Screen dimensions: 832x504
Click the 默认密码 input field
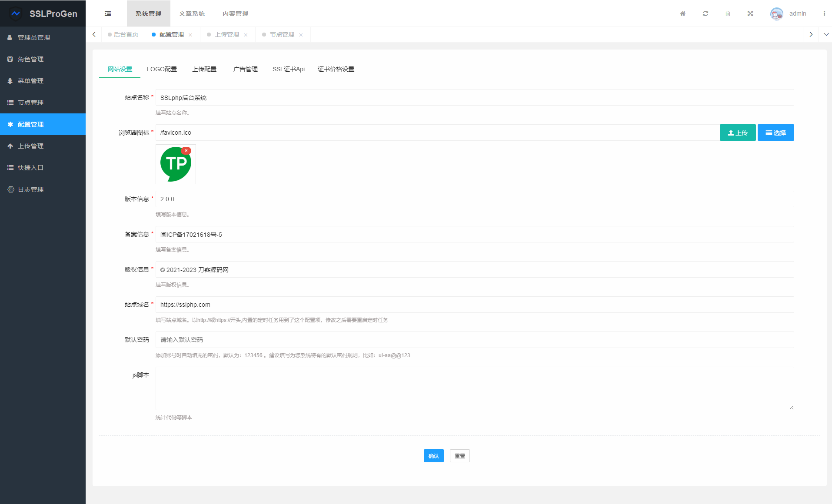click(x=391, y=340)
